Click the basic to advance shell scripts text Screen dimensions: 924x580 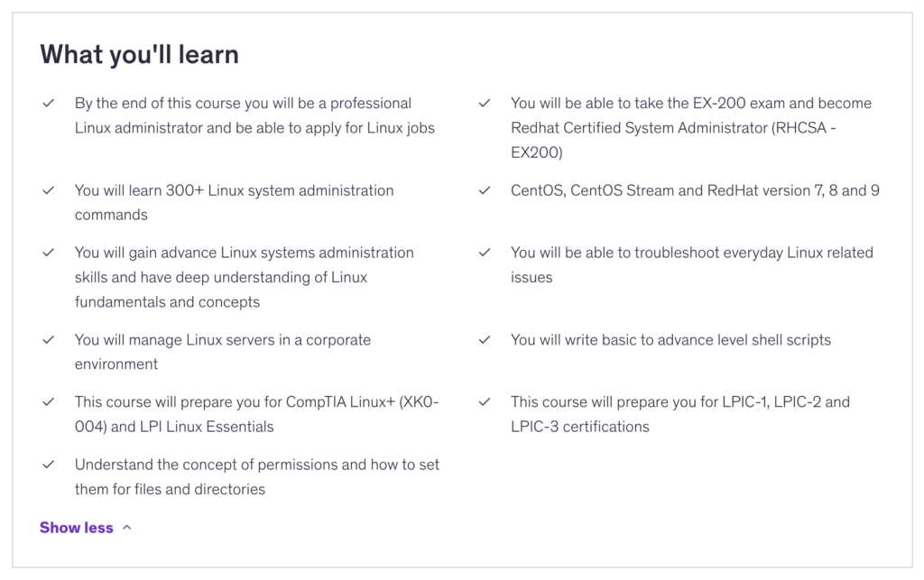pos(670,340)
